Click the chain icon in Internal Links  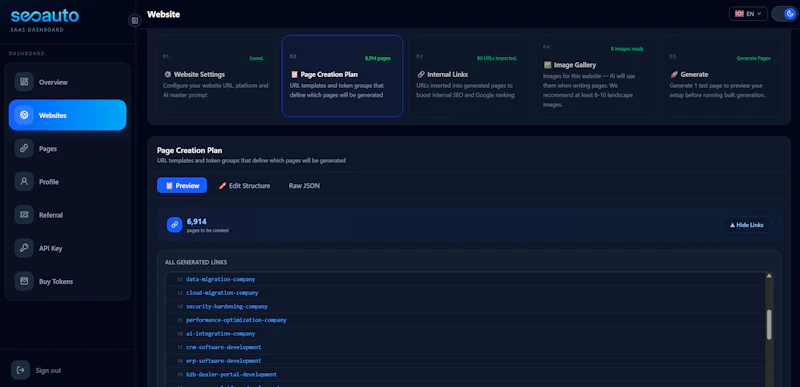pos(421,74)
